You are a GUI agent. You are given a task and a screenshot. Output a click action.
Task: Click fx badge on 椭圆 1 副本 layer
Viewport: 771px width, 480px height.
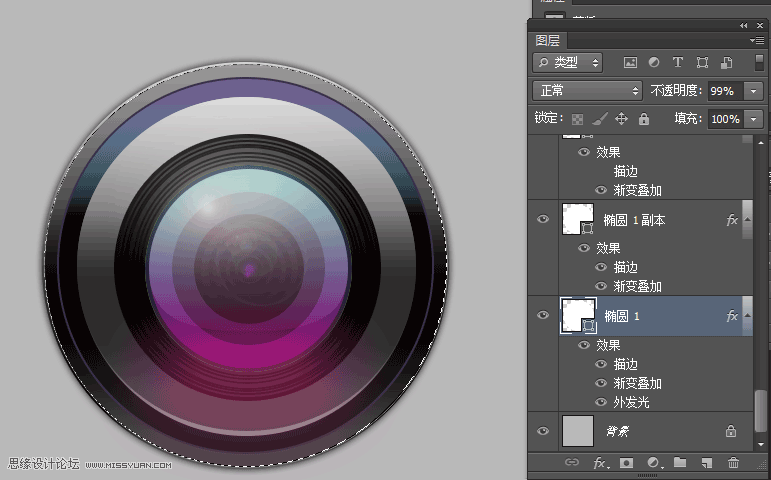click(732, 220)
